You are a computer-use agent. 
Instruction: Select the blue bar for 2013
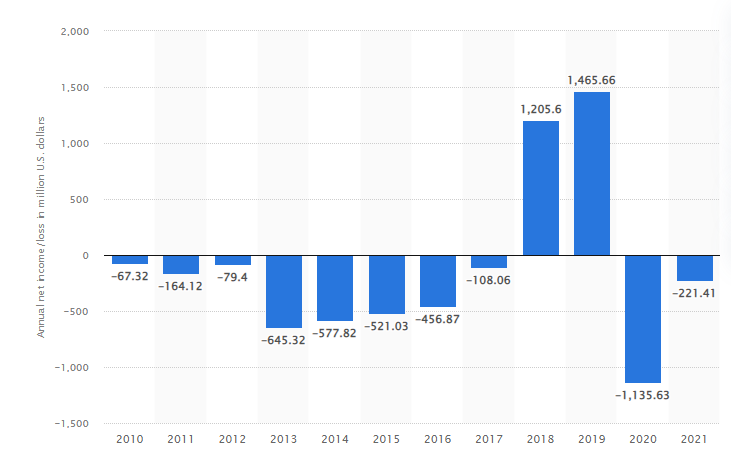pyautogui.click(x=284, y=291)
